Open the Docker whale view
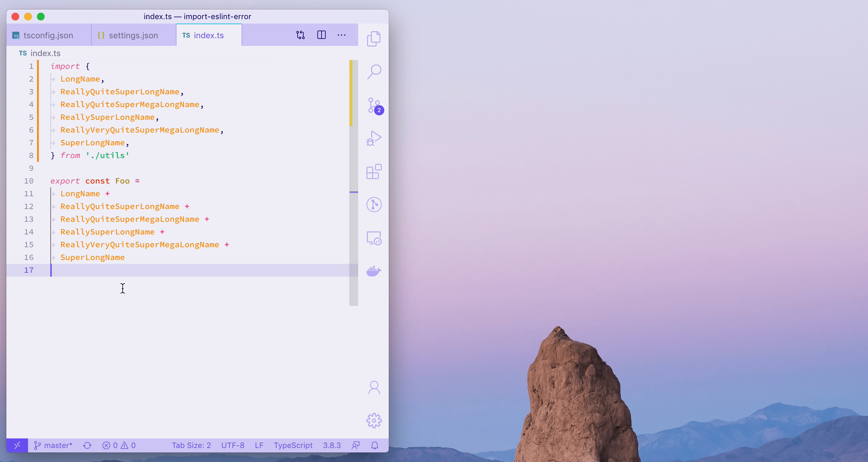The height and width of the screenshot is (462, 868). click(374, 271)
